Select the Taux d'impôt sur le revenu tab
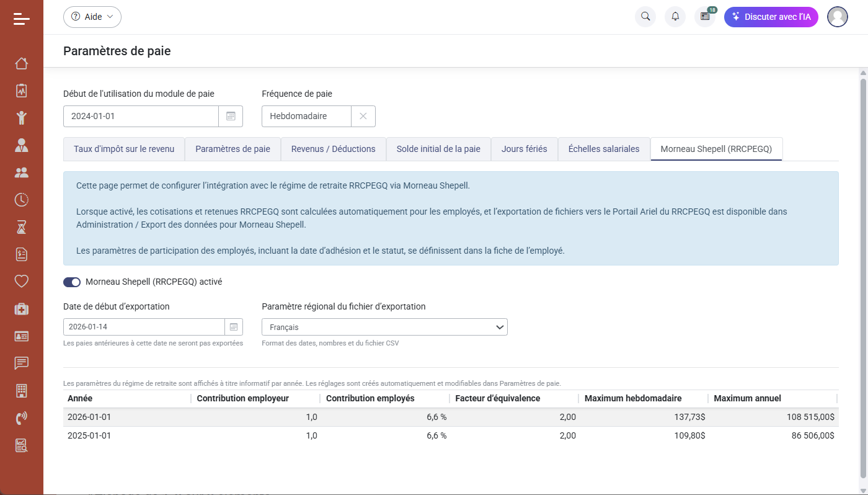Screen dimensions: 868x495 (x=123, y=149)
